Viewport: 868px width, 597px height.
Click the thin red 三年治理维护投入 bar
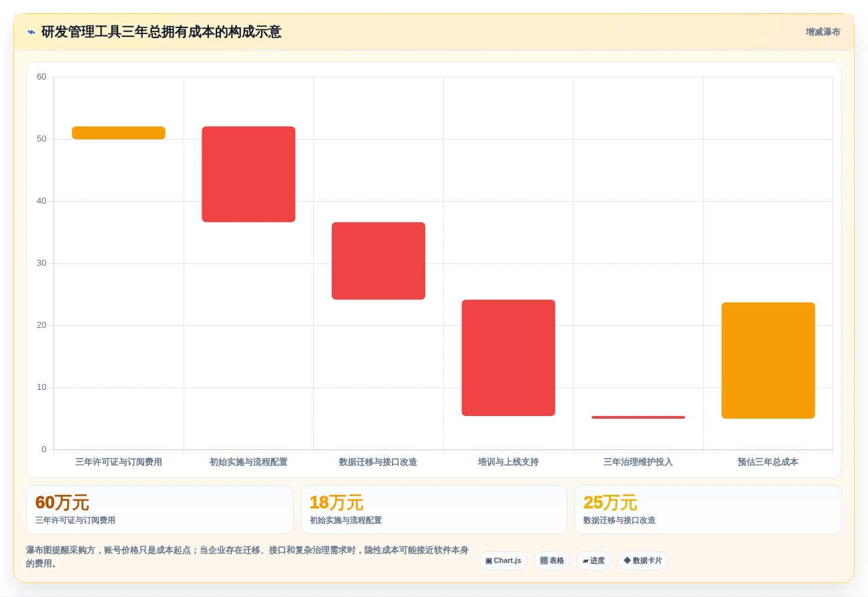[638, 417]
